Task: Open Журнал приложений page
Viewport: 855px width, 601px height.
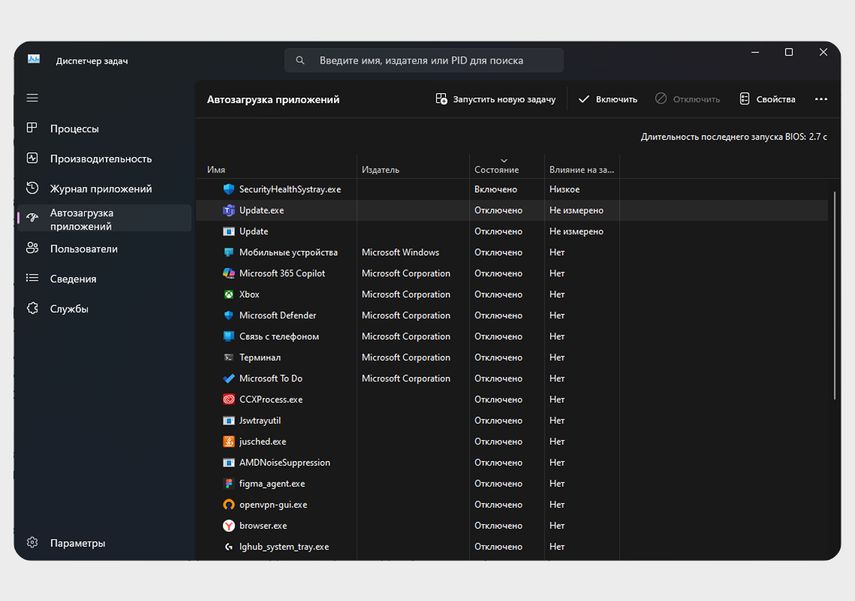Action: click(x=101, y=189)
